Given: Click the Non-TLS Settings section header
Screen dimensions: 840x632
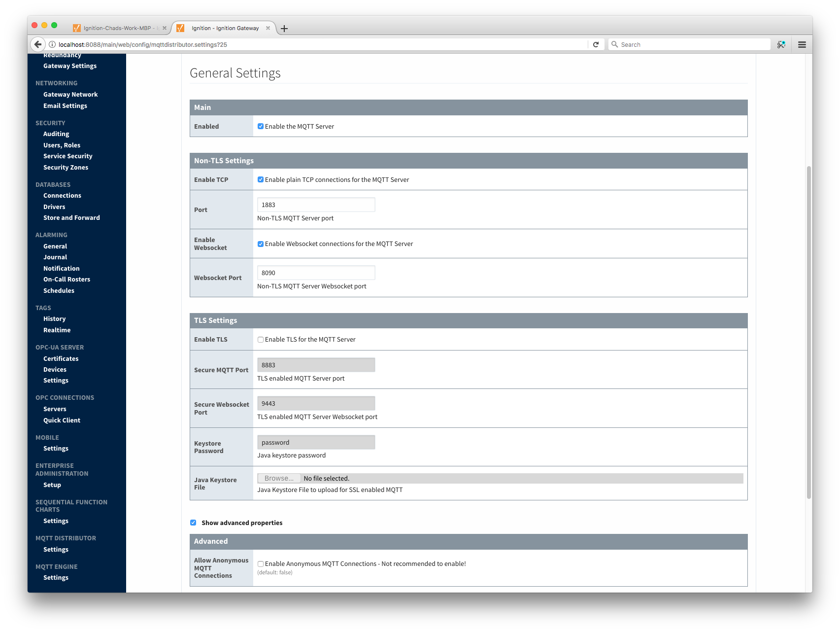Looking at the screenshot, I should [469, 161].
